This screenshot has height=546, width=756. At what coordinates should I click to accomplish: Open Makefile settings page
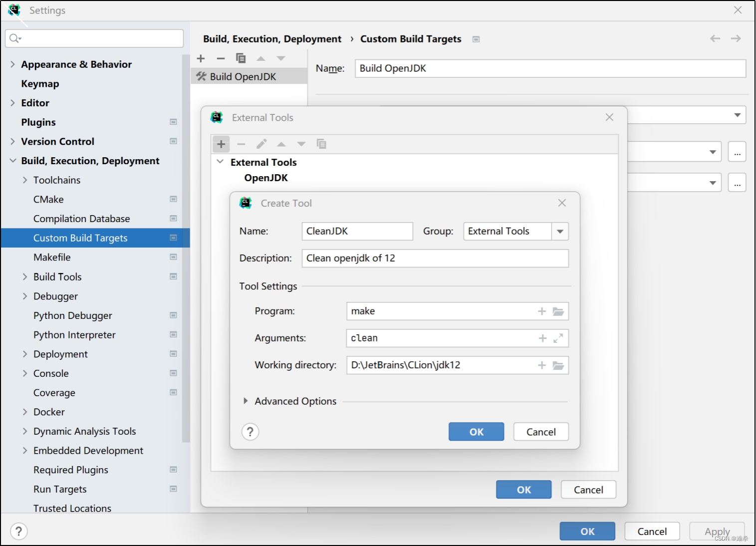[52, 257]
